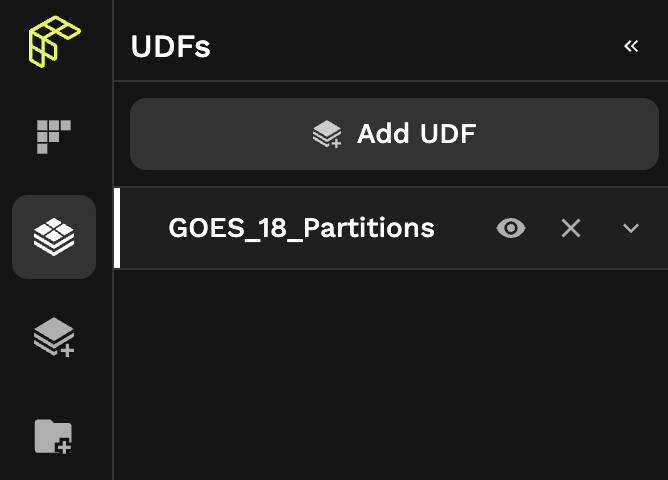Click the add-layer icon in the sidebar

(54, 338)
